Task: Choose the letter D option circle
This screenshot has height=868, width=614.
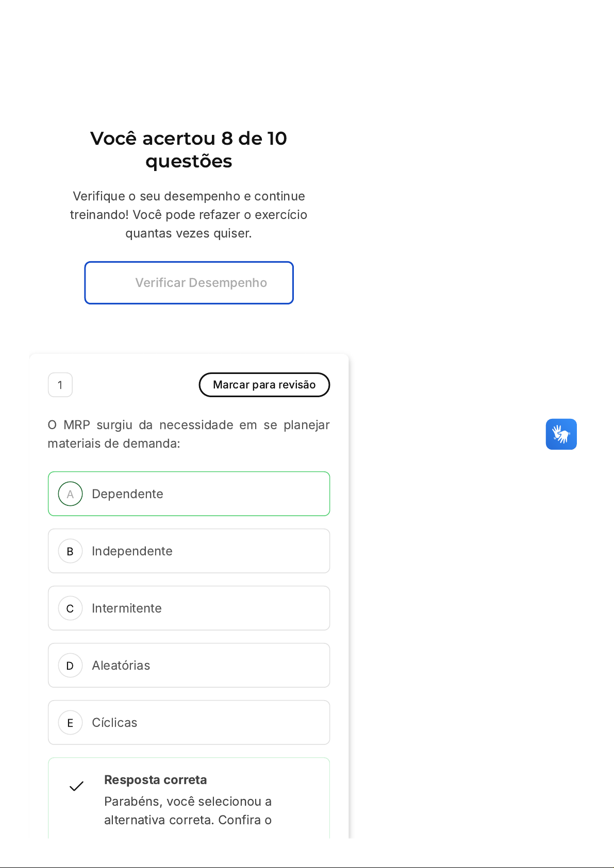Action: click(x=71, y=666)
